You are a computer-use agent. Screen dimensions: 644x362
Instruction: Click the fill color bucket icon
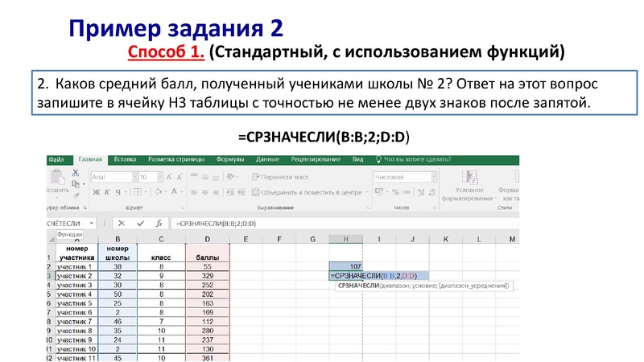click(x=158, y=191)
